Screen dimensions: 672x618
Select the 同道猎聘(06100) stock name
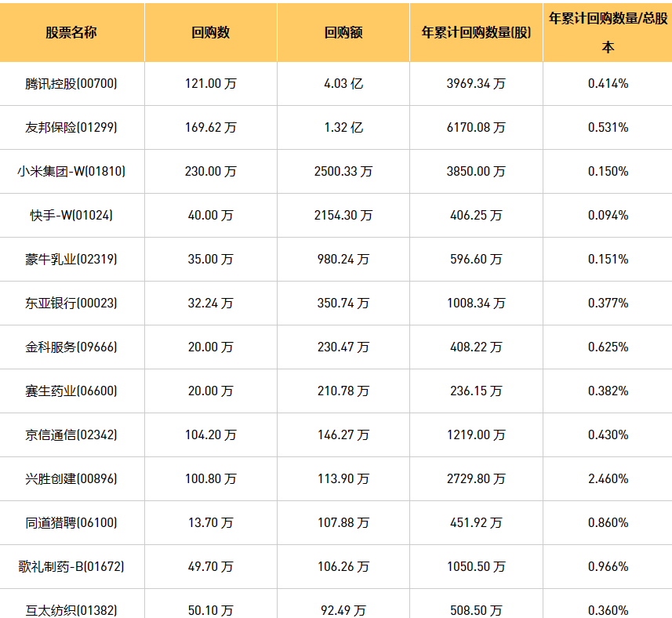(71, 523)
